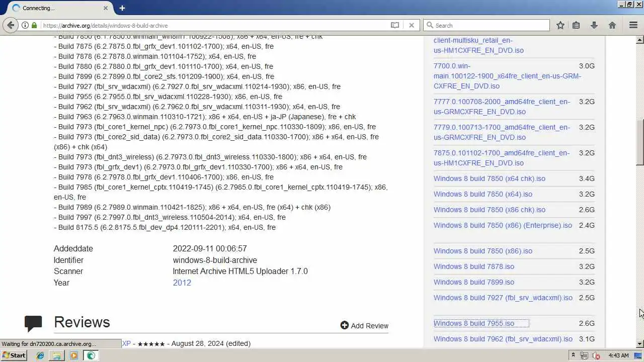Download build 7962 (fbl_srv_wdacxml).iso

click(x=503, y=339)
